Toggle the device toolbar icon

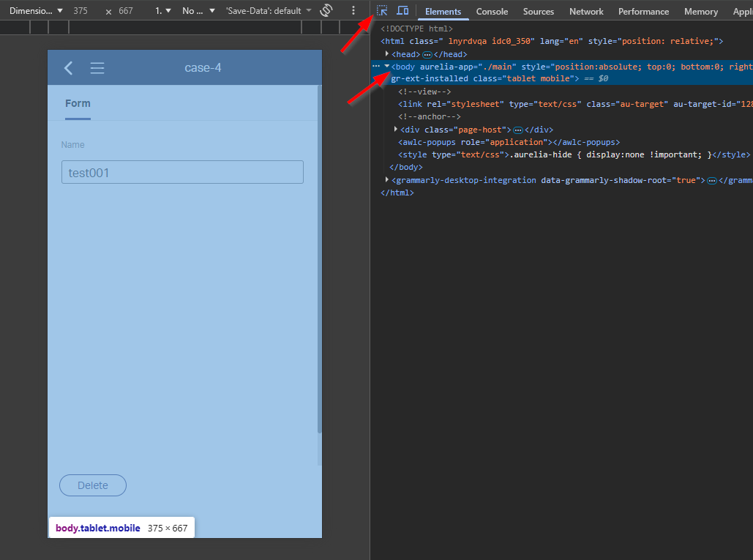pyautogui.click(x=402, y=11)
